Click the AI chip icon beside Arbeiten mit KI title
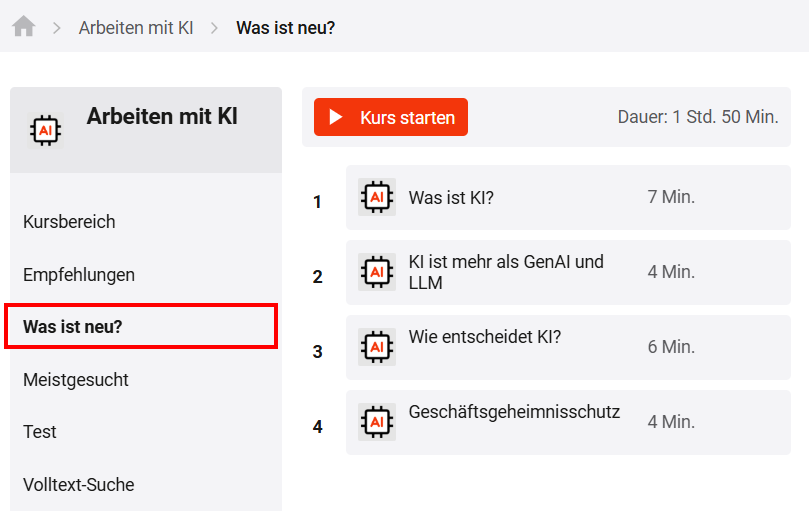Image resolution: width=809 pixels, height=511 pixels. tap(45, 131)
